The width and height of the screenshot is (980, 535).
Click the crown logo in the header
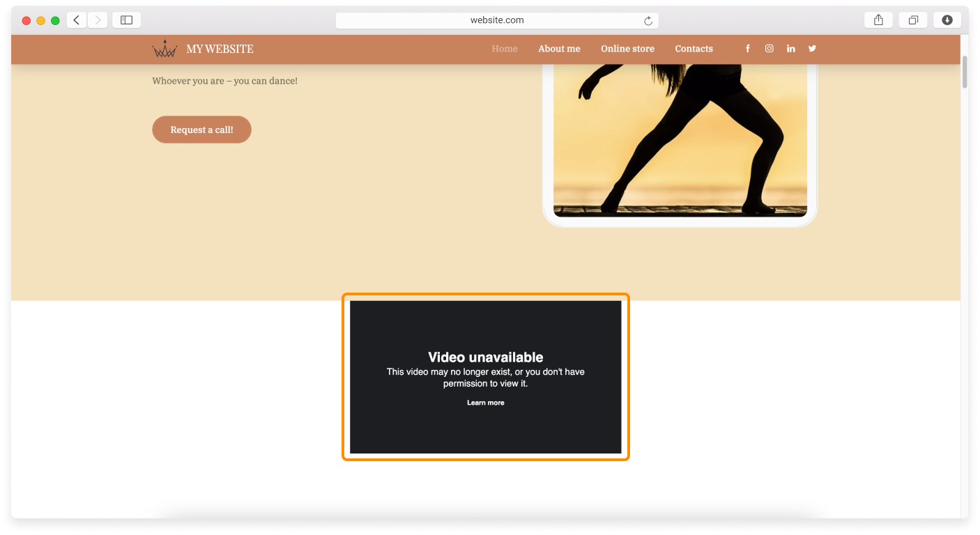(x=164, y=49)
